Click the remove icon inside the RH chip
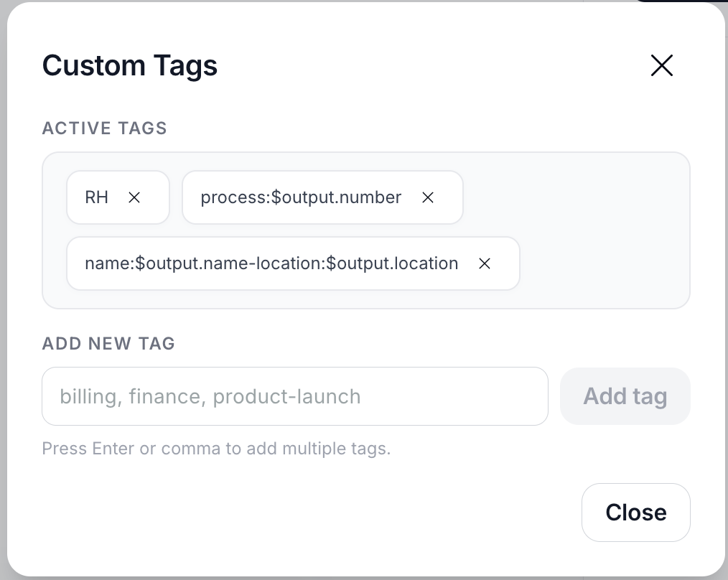 click(134, 197)
